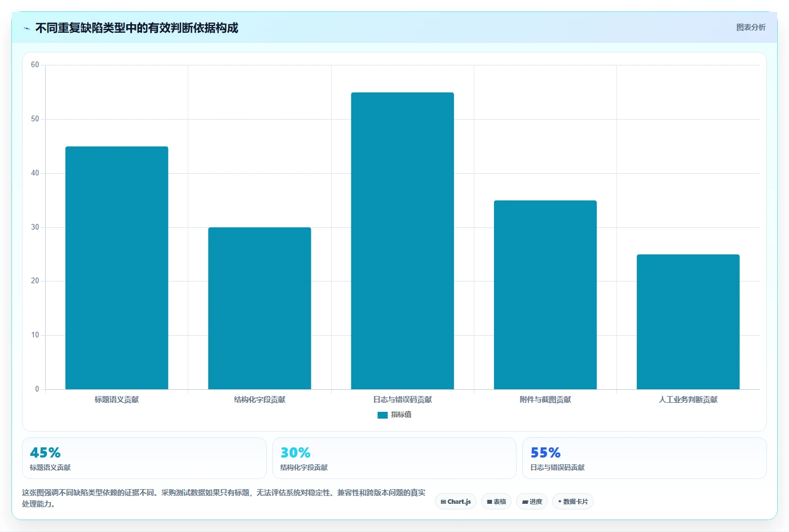Click the y-axis value 30

35,227
